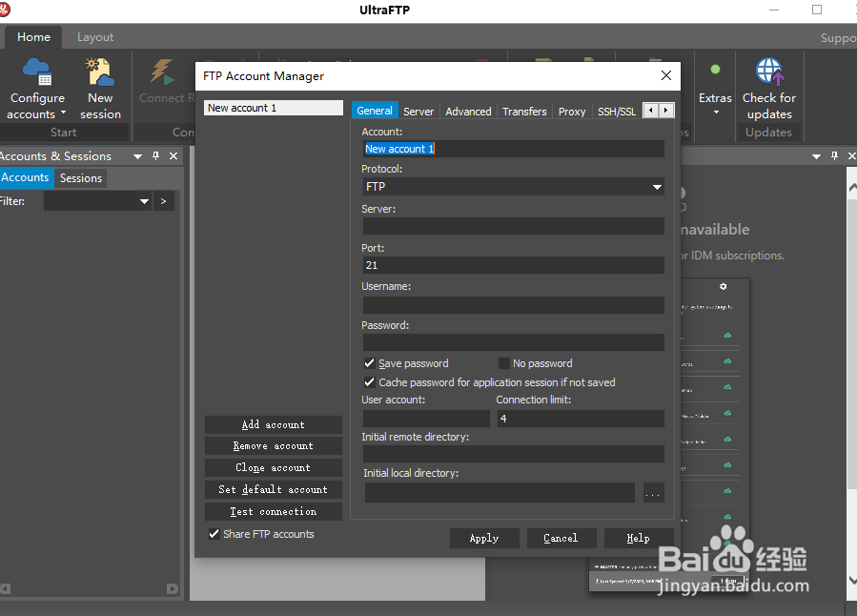Enable No password checkbox
Screen dimensions: 857x616
[x=503, y=363]
